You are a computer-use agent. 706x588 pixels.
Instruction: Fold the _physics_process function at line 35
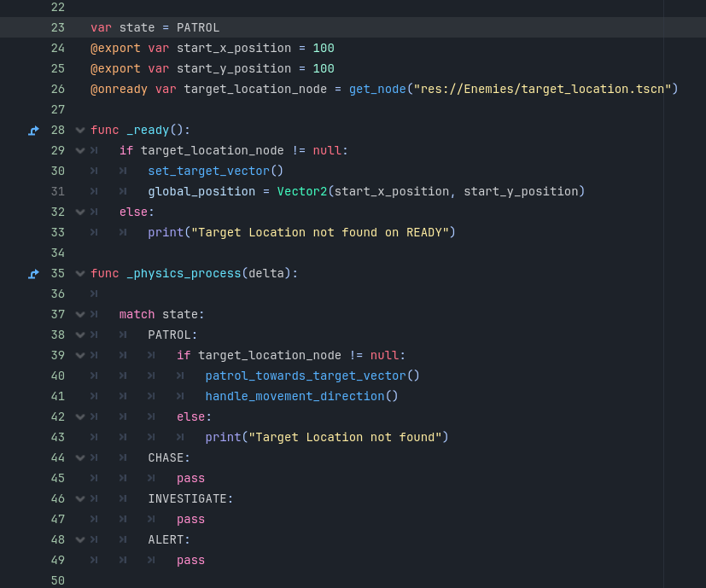click(80, 273)
